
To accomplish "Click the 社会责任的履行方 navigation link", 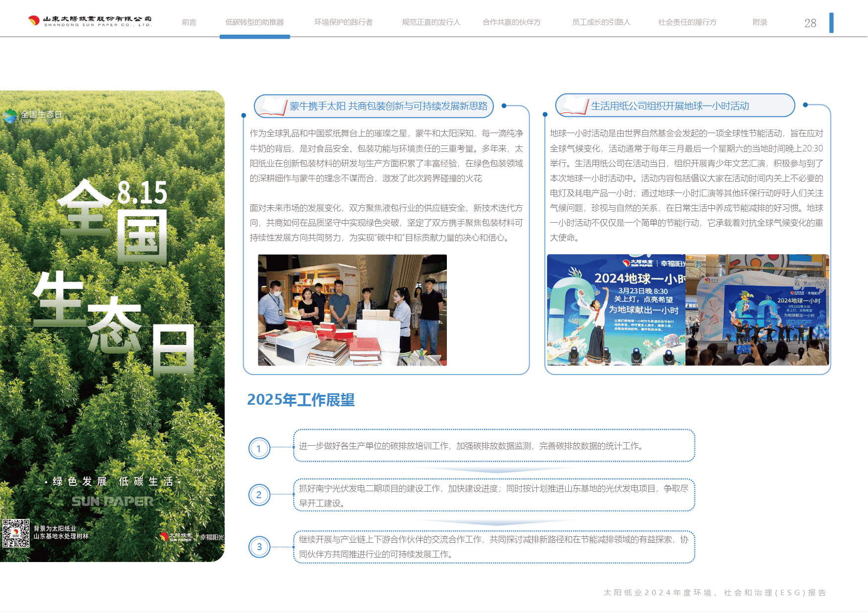I will click(687, 22).
